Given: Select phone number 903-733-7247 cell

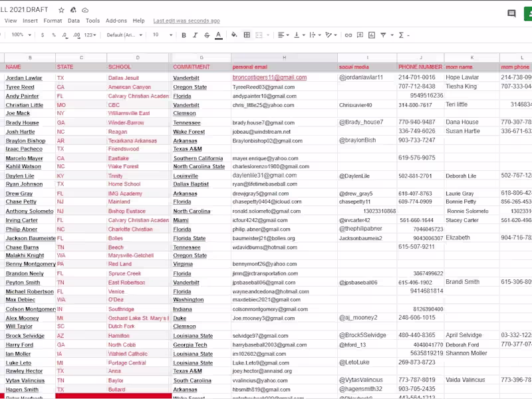Looking at the screenshot, I should (420, 140).
